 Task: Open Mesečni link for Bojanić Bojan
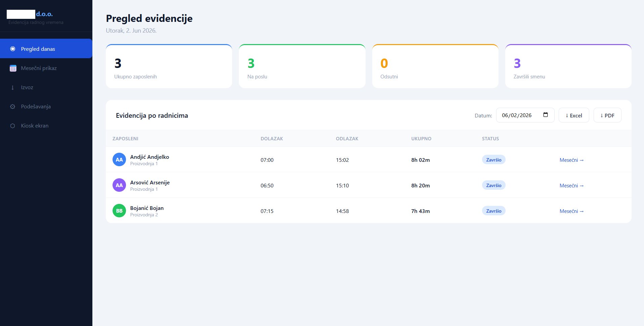pos(571,211)
